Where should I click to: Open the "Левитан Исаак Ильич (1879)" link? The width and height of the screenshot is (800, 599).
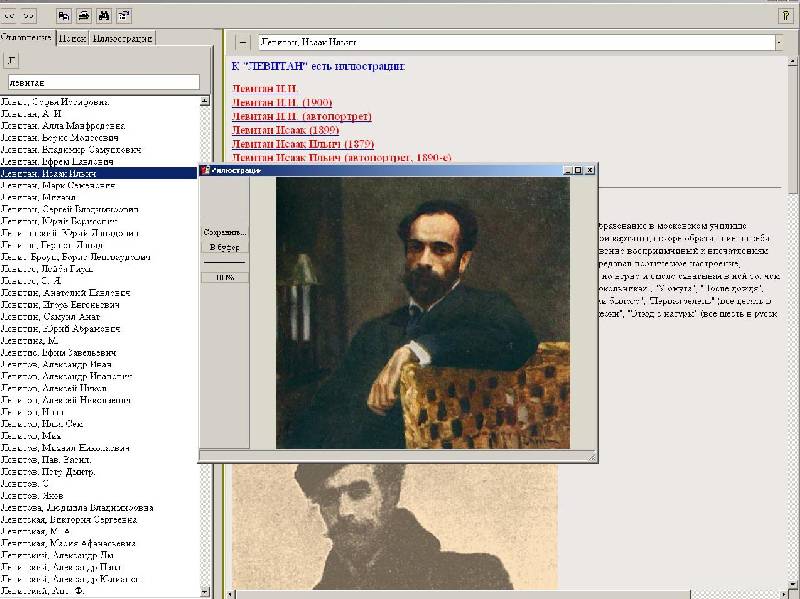303,144
